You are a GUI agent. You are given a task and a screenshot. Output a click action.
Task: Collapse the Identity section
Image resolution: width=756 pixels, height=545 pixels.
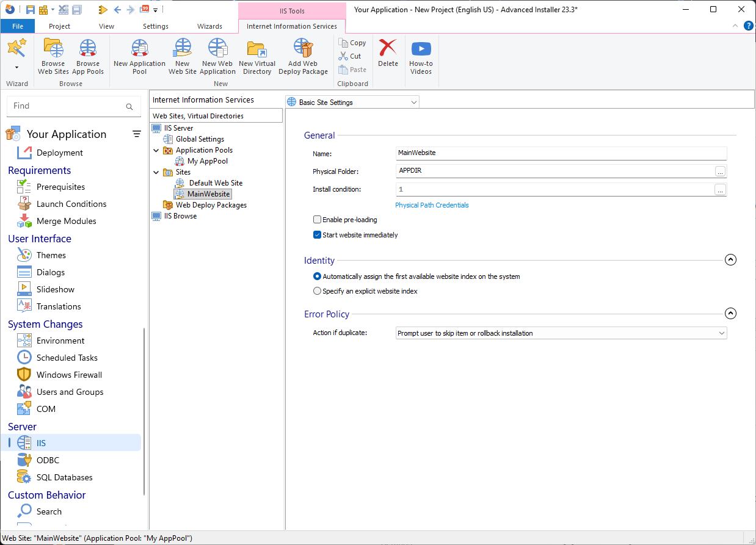(x=730, y=260)
